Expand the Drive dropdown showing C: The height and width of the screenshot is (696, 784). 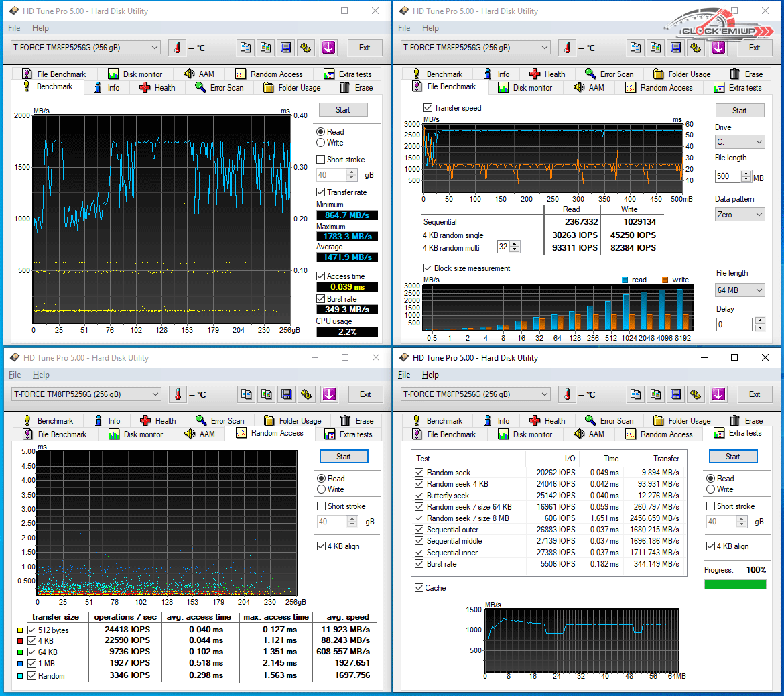tap(739, 142)
